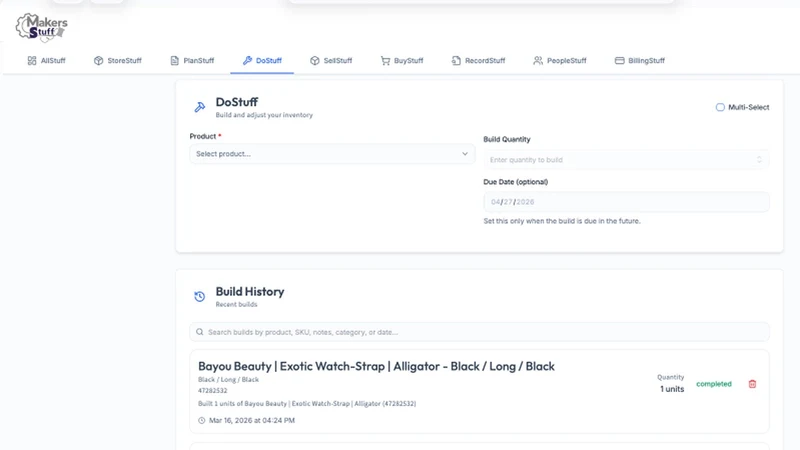Select the DoStuff tab
The image size is (800, 450).
click(x=262, y=61)
